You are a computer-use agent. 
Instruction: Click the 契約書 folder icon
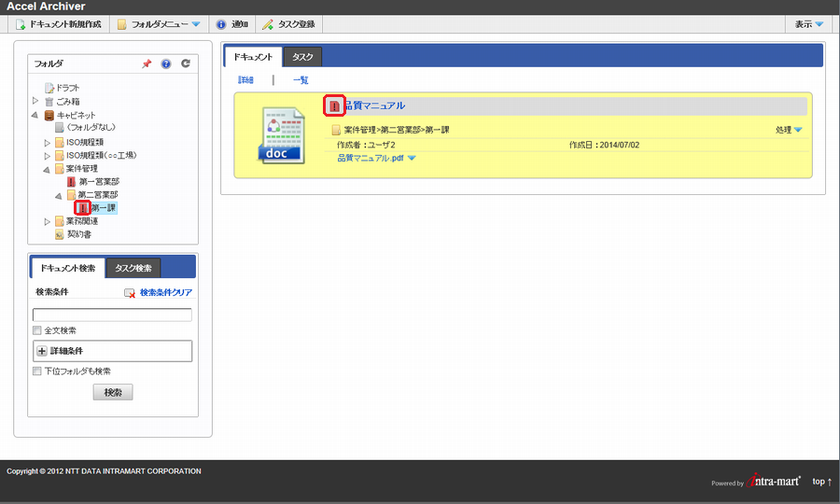(60, 234)
